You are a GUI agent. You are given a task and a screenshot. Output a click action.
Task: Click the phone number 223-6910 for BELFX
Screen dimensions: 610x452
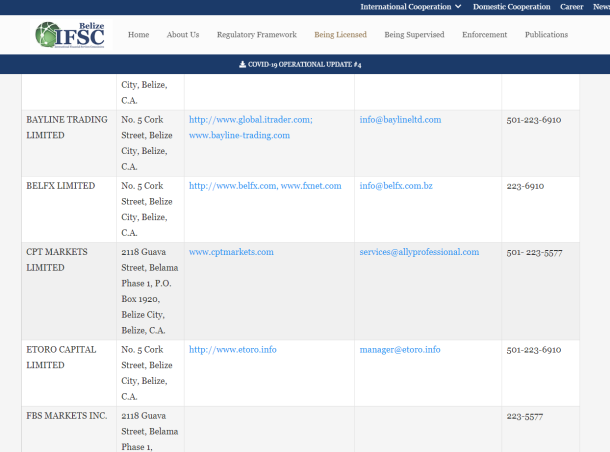point(525,186)
